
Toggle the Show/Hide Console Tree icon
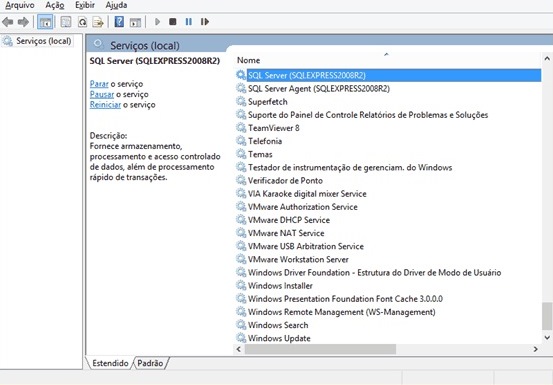pos(45,22)
